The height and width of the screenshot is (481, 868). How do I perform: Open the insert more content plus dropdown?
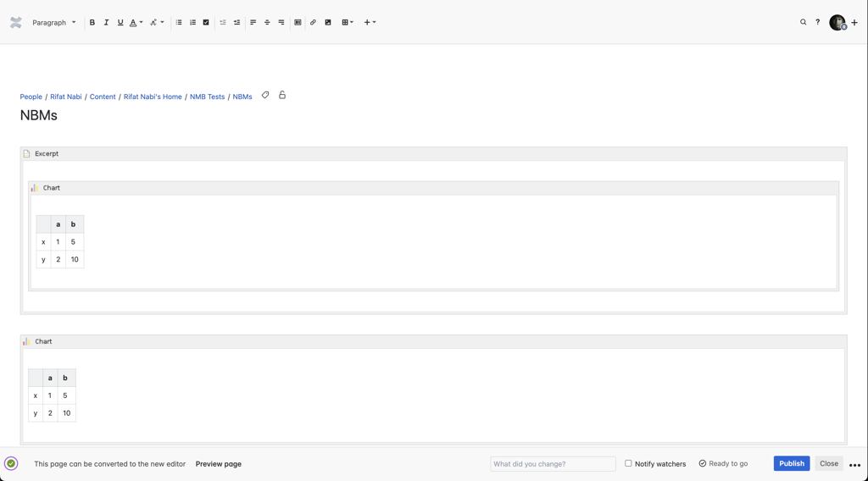(x=370, y=23)
